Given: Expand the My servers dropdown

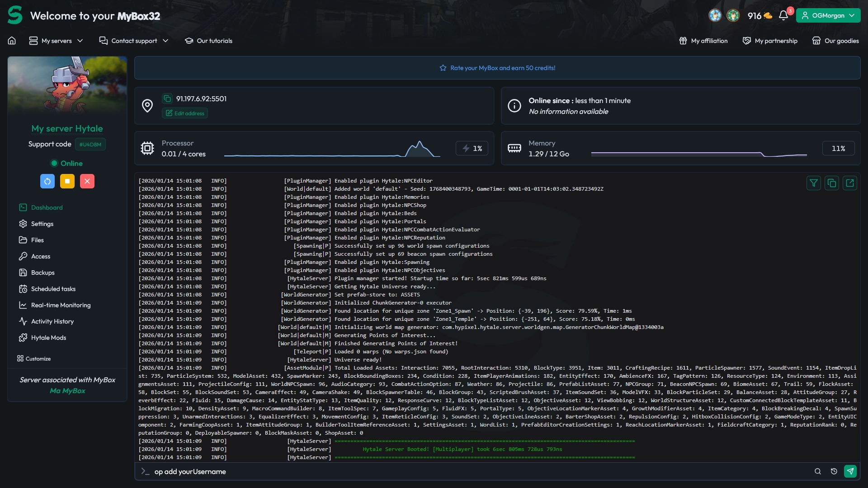Looking at the screenshot, I should pyautogui.click(x=56, y=41).
